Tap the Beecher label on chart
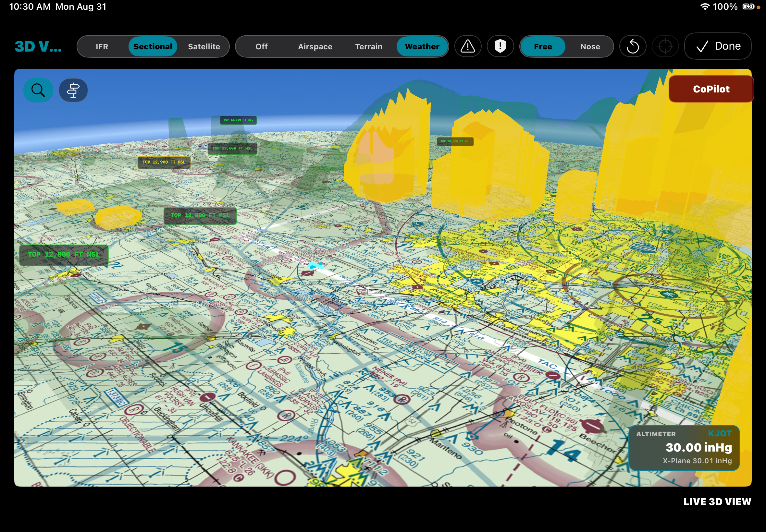Viewport: 766px width, 532px height. click(599, 443)
